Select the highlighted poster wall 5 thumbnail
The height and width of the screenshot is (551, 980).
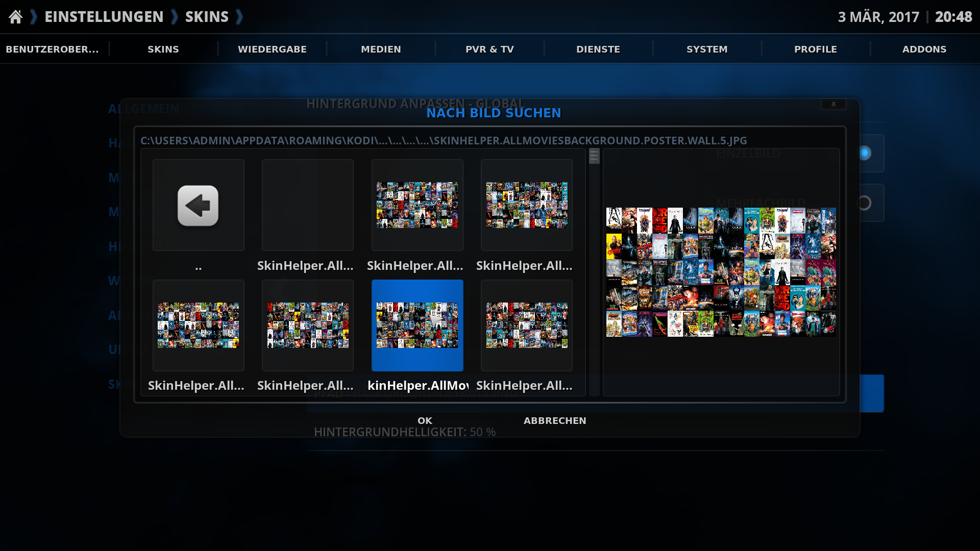click(x=418, y=325)
